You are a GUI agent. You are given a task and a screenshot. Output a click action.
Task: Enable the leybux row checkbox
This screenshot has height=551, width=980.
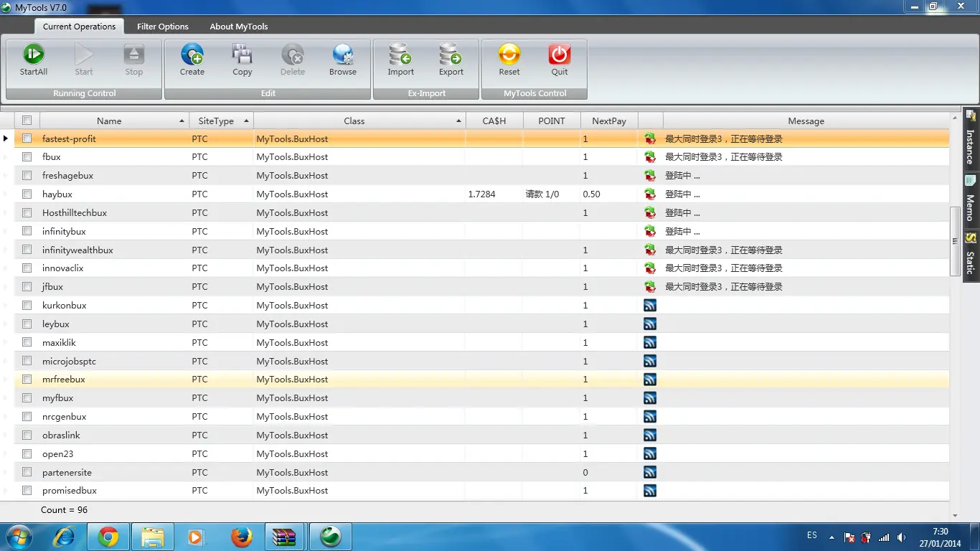27,324
